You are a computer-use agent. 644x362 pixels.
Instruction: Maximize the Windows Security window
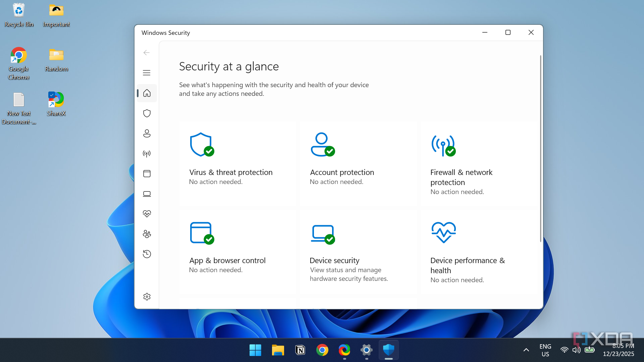tap(508, 33)
